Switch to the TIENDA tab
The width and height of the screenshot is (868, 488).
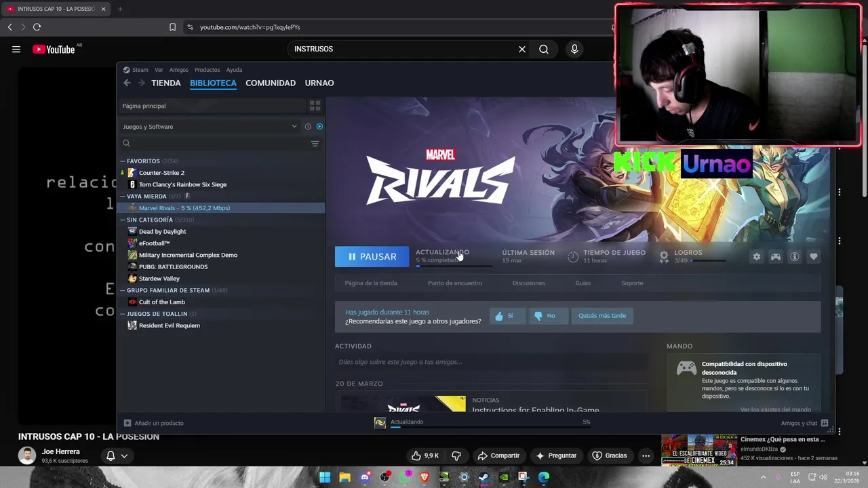(x=166, y=83)
